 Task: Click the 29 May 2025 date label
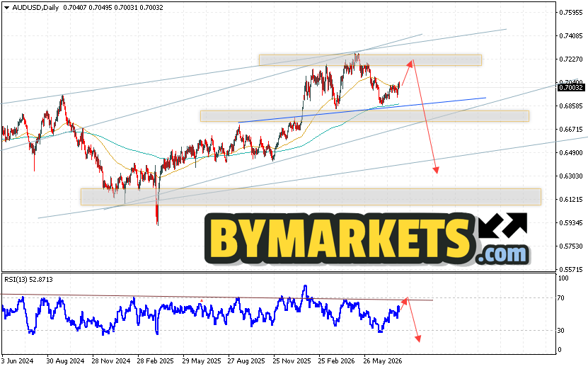point(202,361)
